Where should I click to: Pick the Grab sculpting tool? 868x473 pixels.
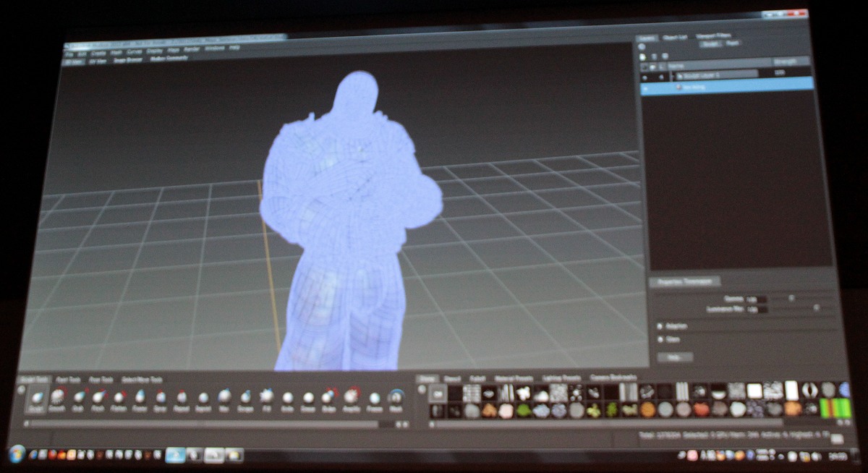point(78,397)
